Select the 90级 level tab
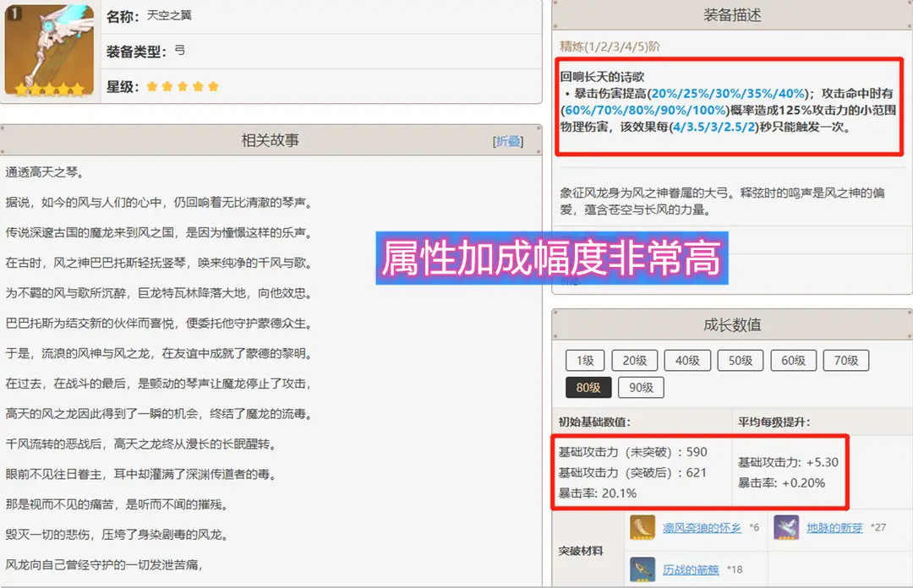This screenshot has width=913, height=588. coord(641,388)
